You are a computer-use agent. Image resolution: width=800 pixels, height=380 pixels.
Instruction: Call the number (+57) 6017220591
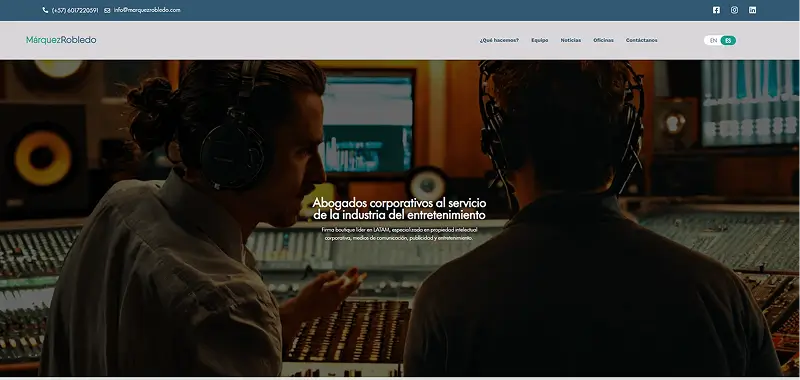tap(75, 10)
